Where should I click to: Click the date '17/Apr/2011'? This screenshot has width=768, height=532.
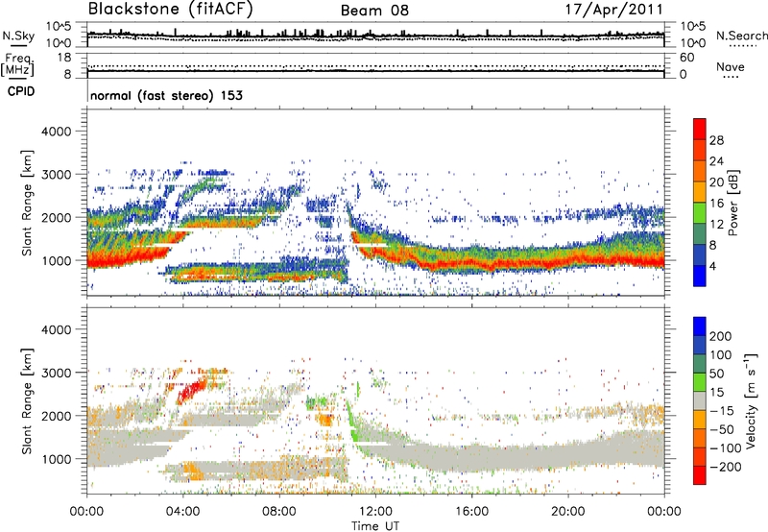614,10
